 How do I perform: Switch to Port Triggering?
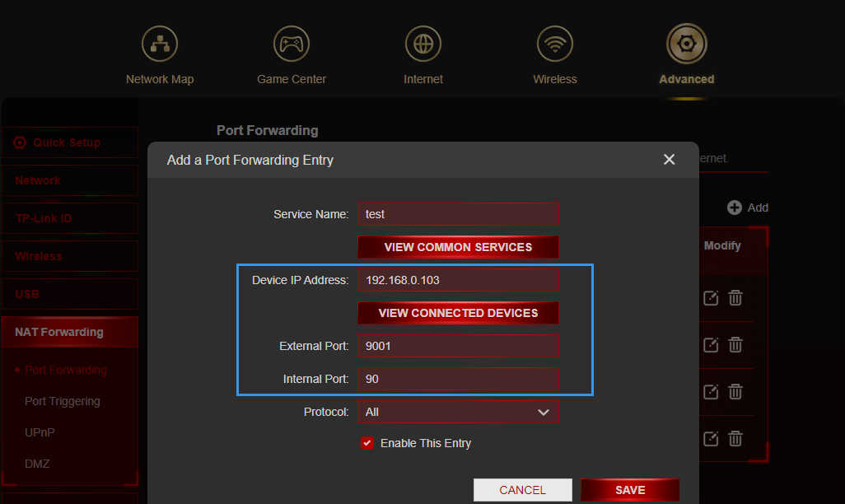pos(61,401)
